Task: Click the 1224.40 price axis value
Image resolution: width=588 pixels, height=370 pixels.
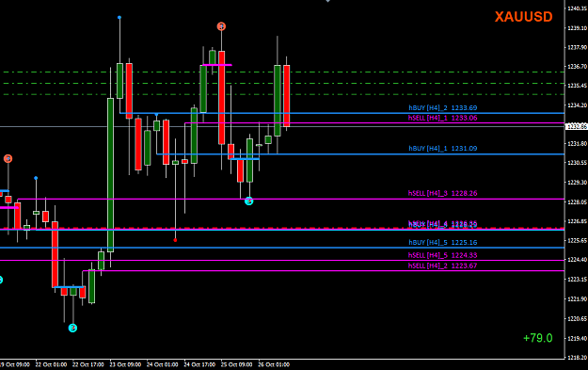Action: [x=578, y=260]
